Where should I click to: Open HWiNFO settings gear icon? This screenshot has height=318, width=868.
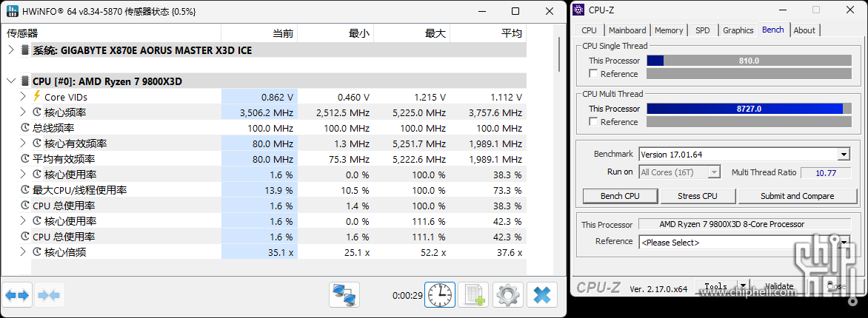pos(507,295)
